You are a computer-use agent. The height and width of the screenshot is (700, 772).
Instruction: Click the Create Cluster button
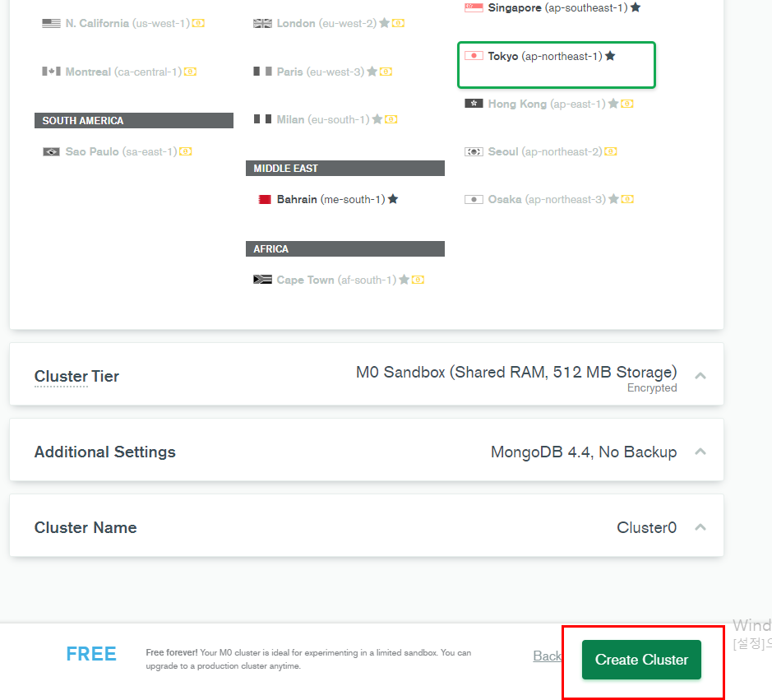pyautogui.click(x=641, y=660)
